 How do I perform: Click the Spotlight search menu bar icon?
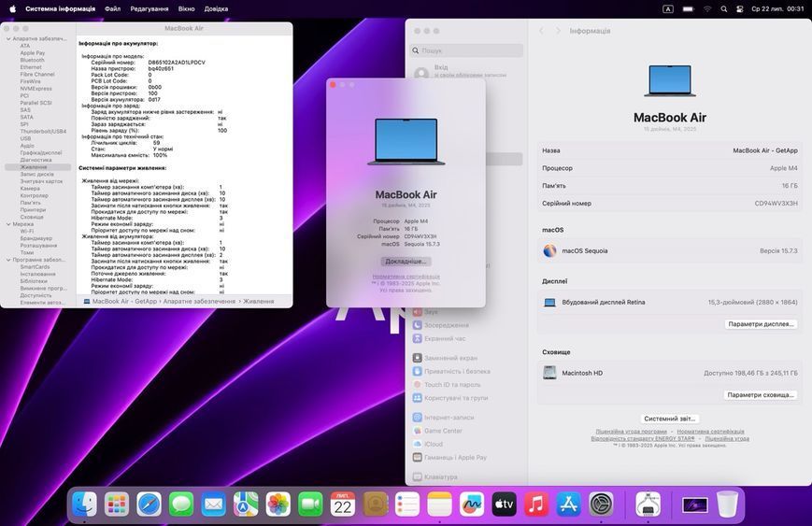click(x=723, y=8)
